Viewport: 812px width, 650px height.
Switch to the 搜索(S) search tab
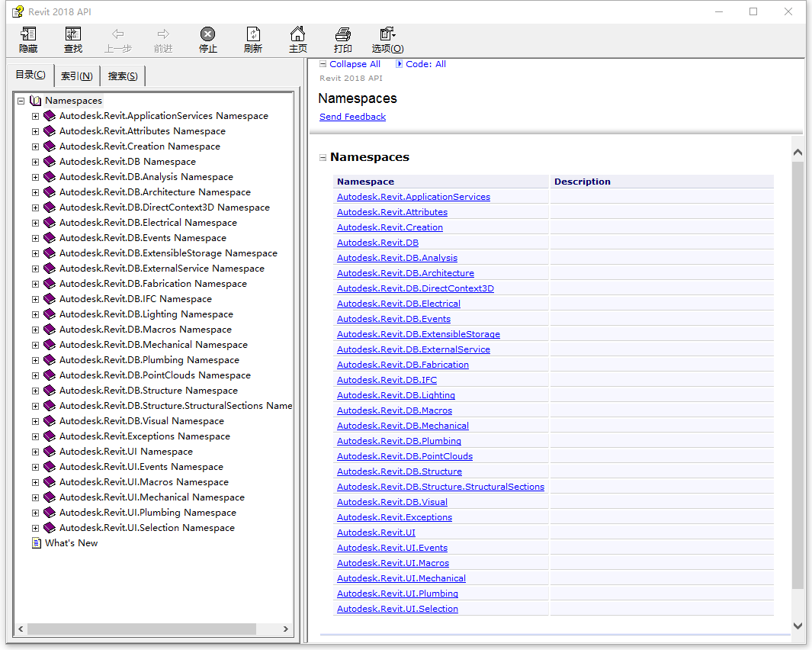point(123,76)
